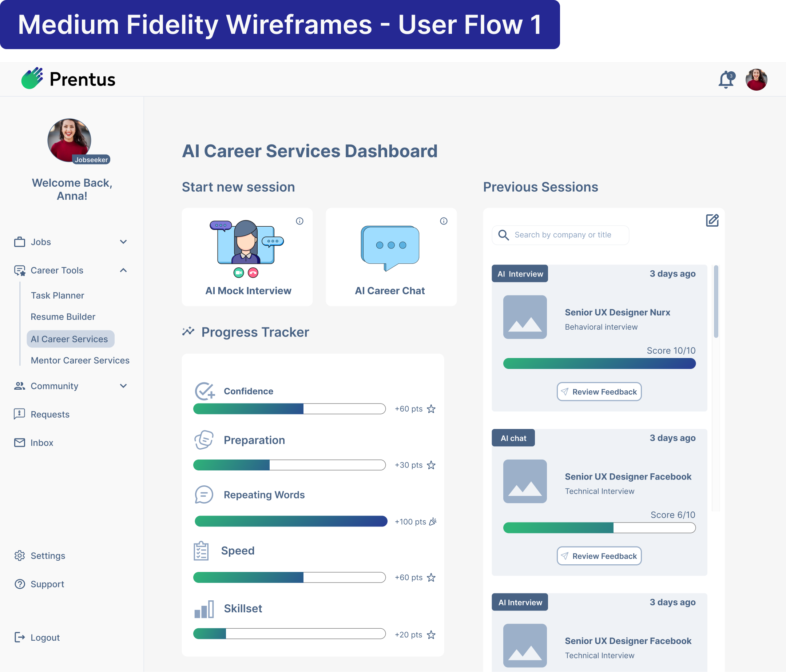Open Support label in sidebar
This screenshot has width=786, height=672.
click(x=47, y=584)
